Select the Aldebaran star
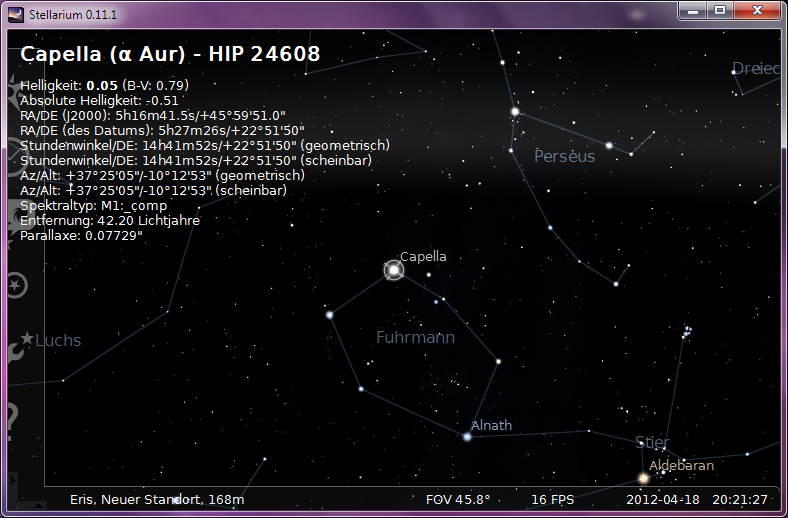Image resolution: width=788 pixels, height=518 pixels. click(643, 478)
